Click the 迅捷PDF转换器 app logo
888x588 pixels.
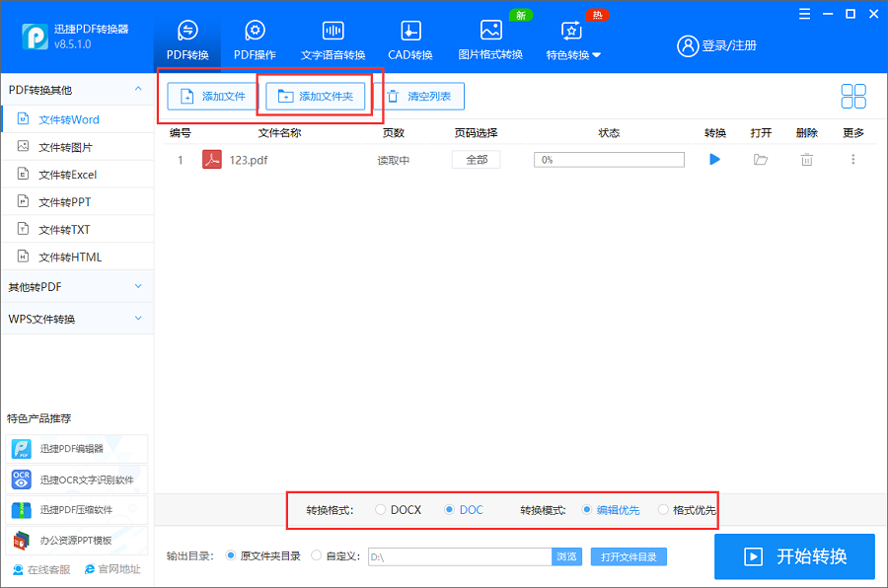[x=36, y=37]
